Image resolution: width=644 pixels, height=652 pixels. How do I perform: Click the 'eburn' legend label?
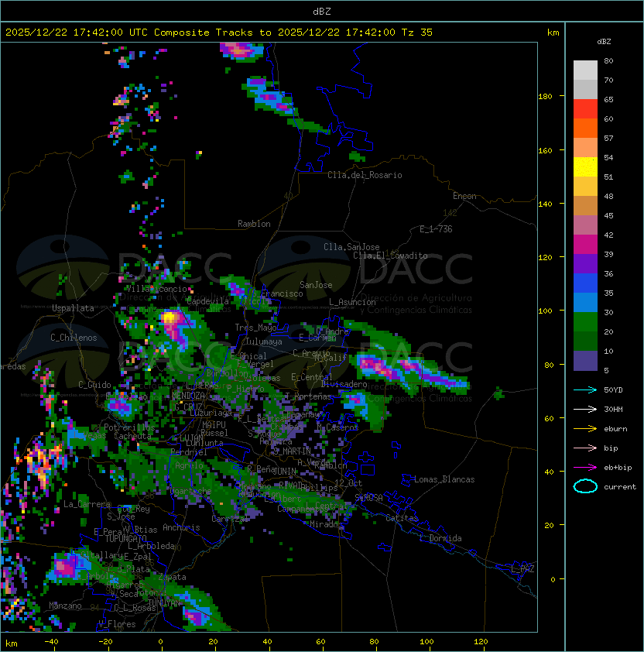pyautogui.click(x=615, y=429)
